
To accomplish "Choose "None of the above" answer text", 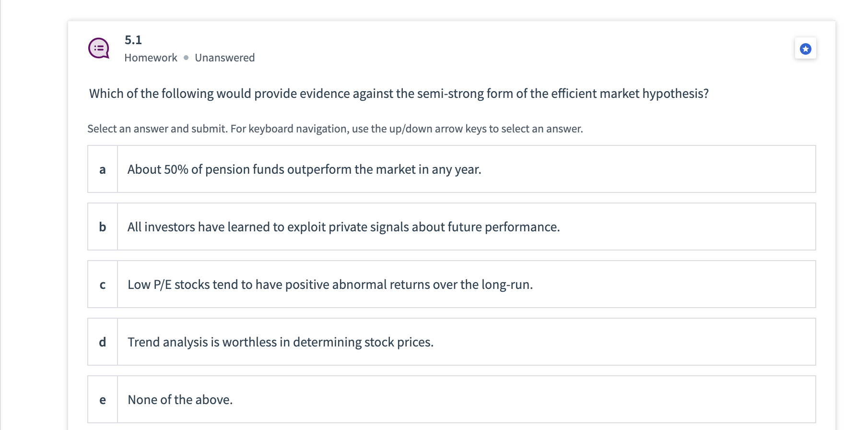I will pos(180,400).
